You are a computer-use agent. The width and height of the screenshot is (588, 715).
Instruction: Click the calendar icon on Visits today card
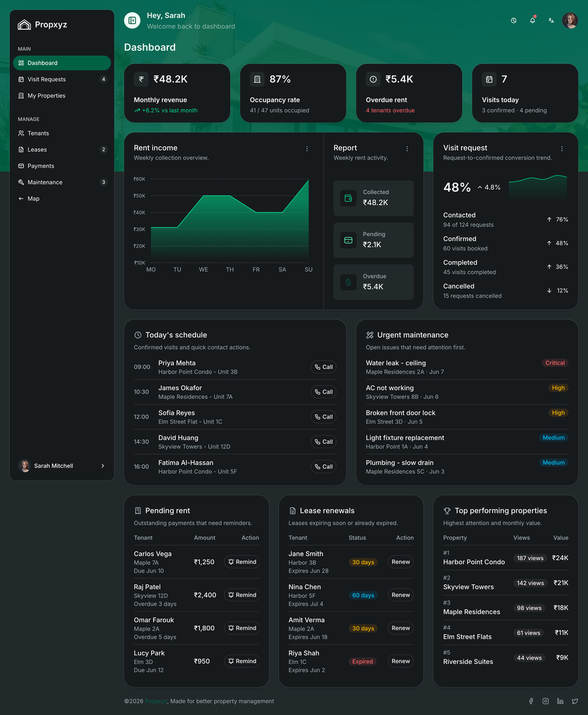489,79
